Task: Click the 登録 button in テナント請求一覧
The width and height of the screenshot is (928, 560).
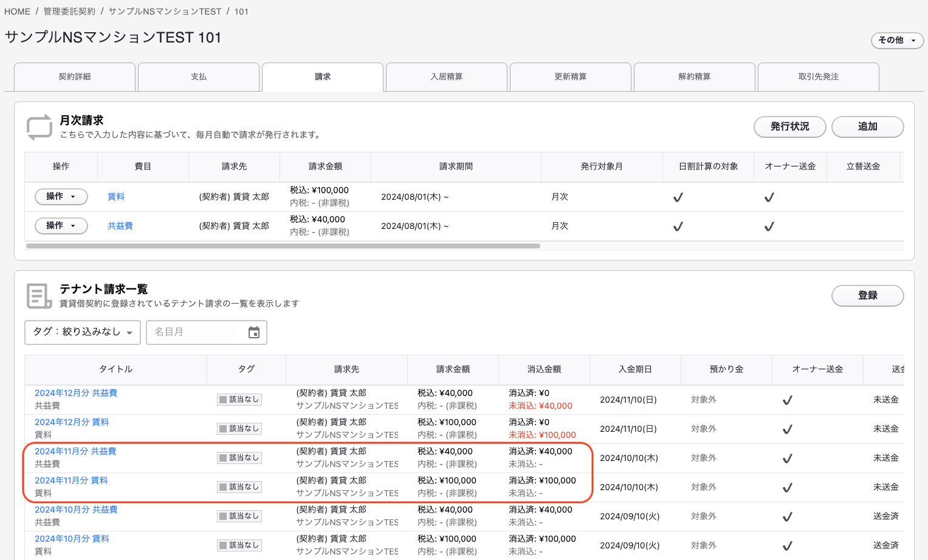Action: pyautogui.click(x=868, y=296)
